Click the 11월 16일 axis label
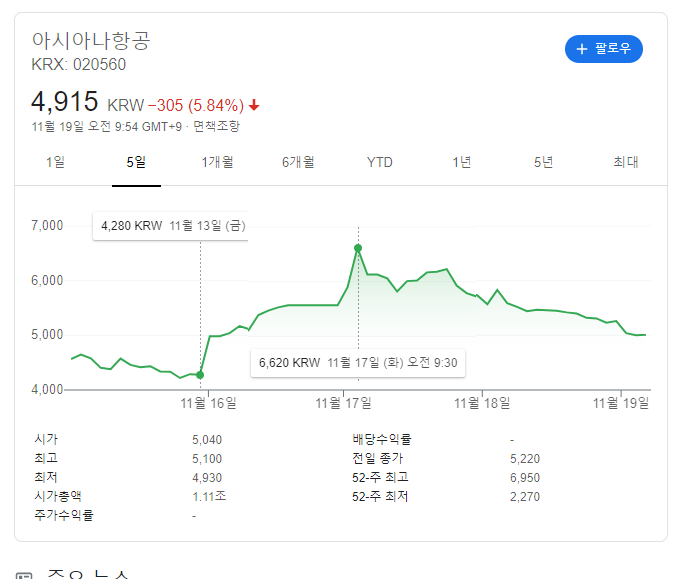The height and width of the screenshot is (579, 699). coord(208,403)
